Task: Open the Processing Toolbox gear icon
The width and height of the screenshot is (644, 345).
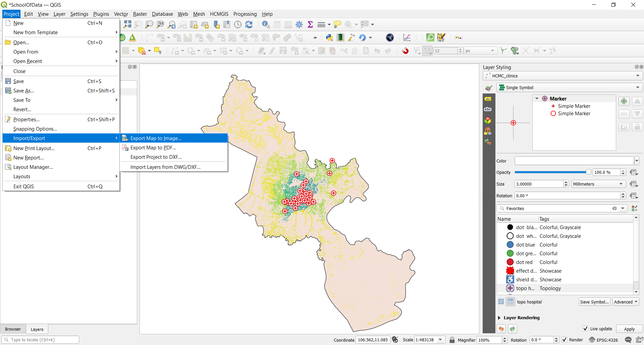Action: tap(299, 24)
